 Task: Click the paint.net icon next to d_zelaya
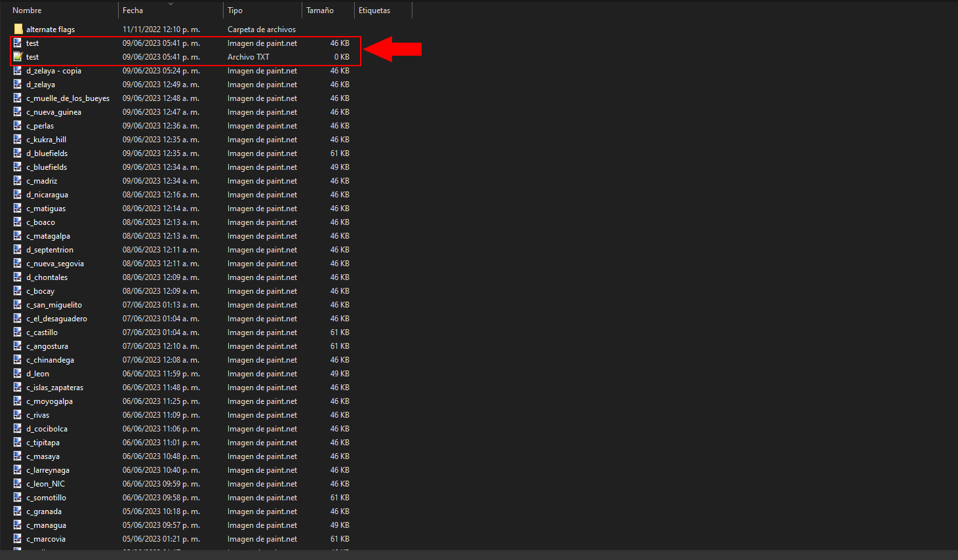(17, 84)
